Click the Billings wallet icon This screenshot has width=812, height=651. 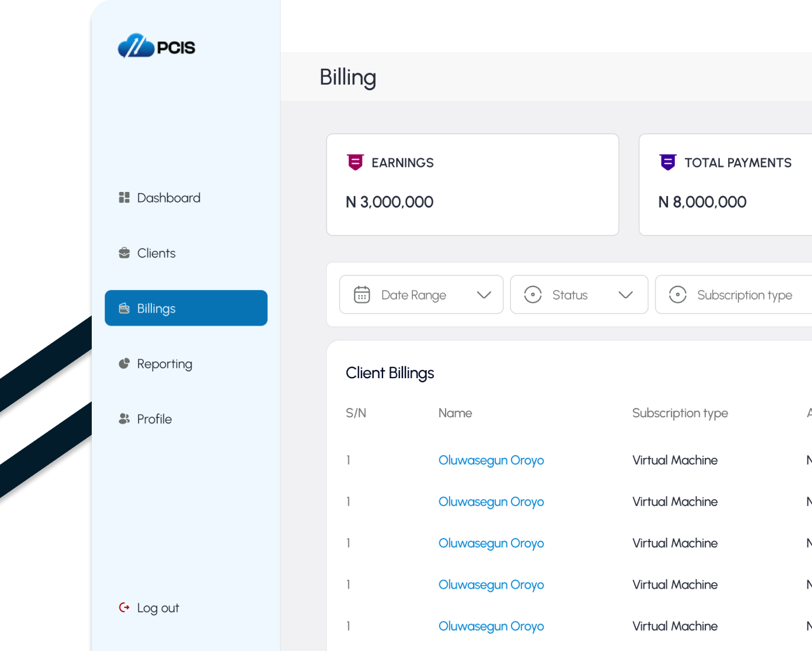(x=124, y=308)
